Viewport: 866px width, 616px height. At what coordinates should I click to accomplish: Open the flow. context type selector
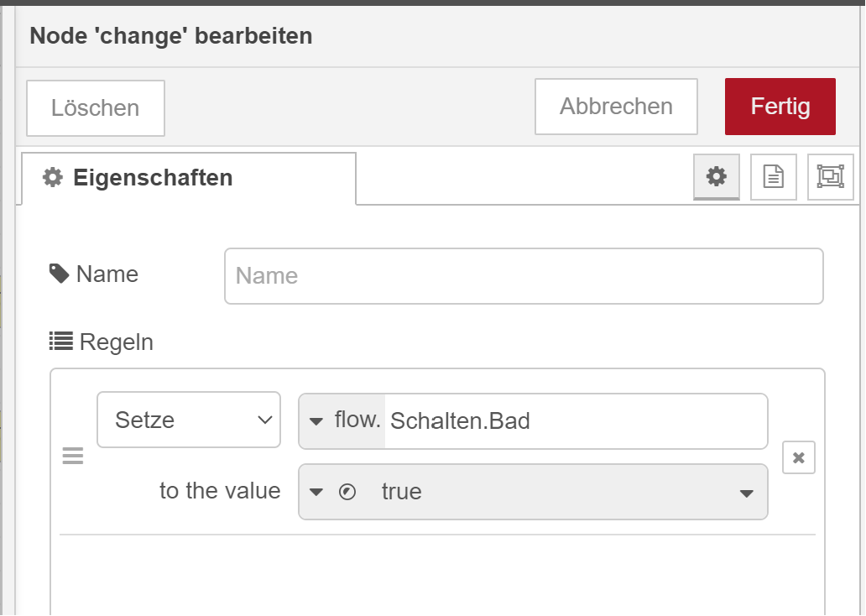coord(342,420)
